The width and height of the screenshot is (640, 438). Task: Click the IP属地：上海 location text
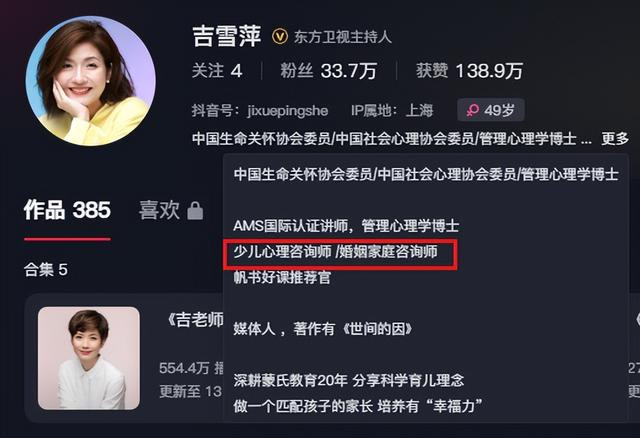[x=392, y=110]
